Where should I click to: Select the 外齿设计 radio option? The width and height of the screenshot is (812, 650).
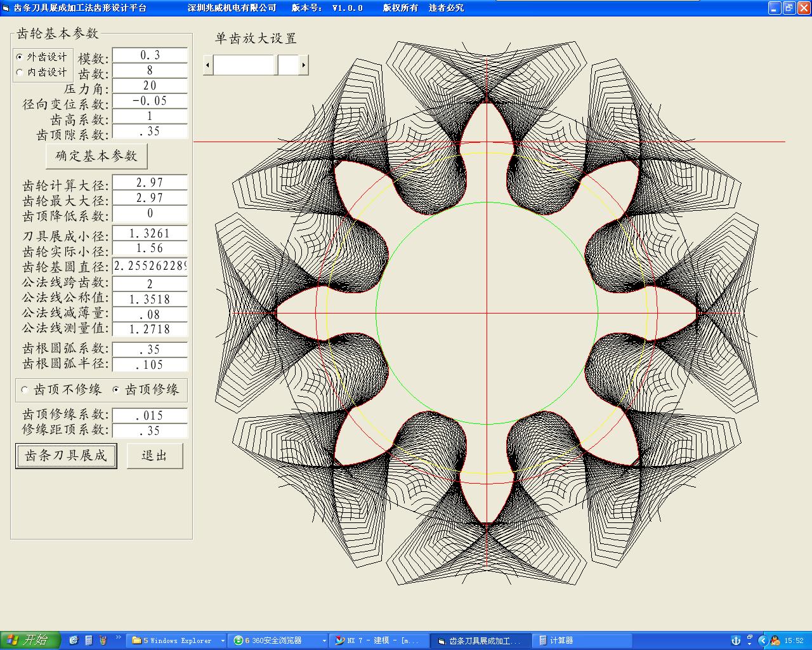43,56
